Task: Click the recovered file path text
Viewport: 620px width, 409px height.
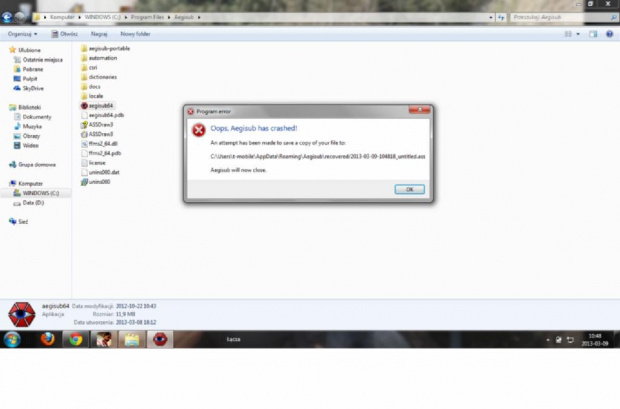Action: click(318, 156)
